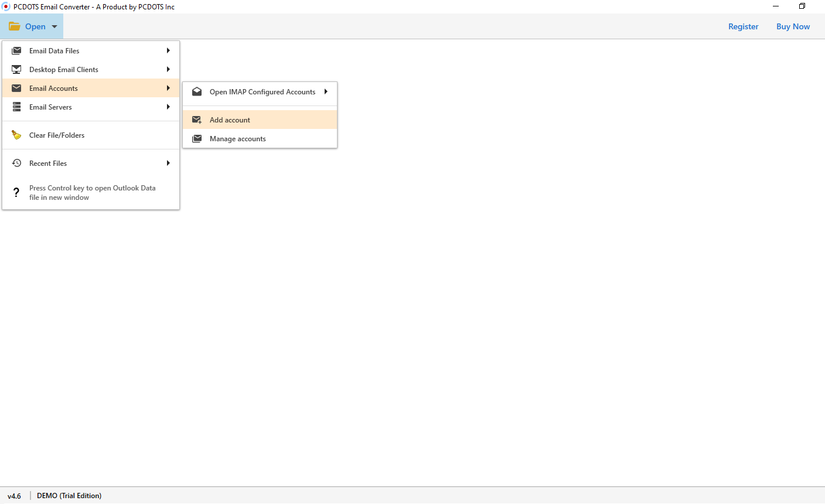Expand Recent Files submenu arrow

pyautogui.click(x=168, y=164)
